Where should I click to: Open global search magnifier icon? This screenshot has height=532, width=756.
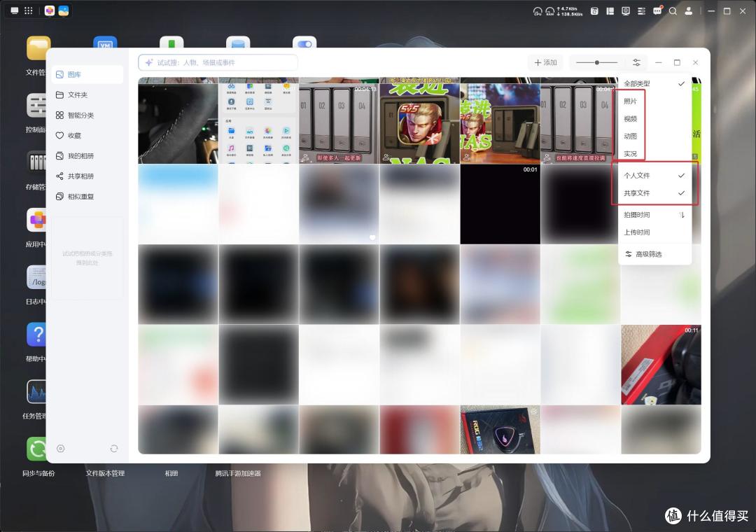tap(673, 11)
